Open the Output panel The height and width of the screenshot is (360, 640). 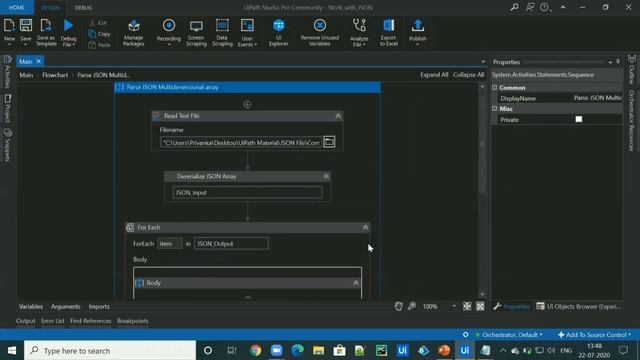pos(26,321)
